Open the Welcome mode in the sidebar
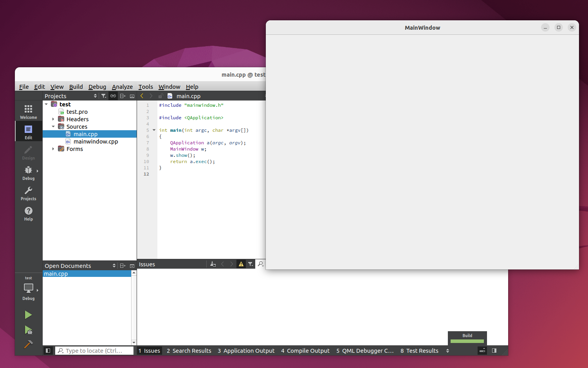 28,111
